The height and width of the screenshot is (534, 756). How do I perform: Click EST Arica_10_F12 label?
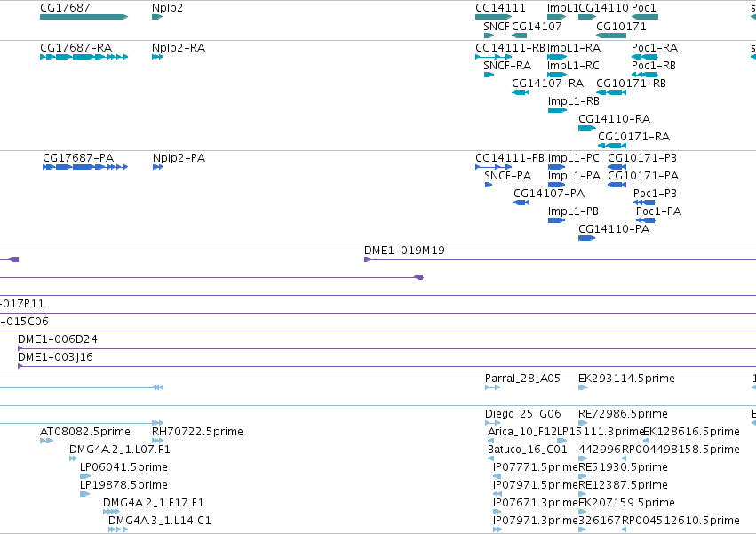[x=522, y=432]
